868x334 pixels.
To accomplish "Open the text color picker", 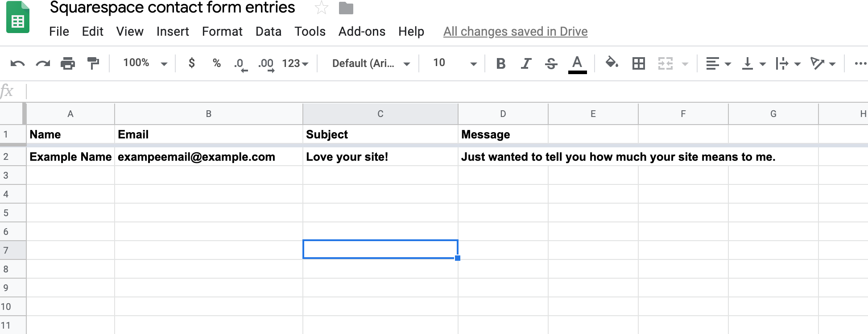I will coord(577,64).
